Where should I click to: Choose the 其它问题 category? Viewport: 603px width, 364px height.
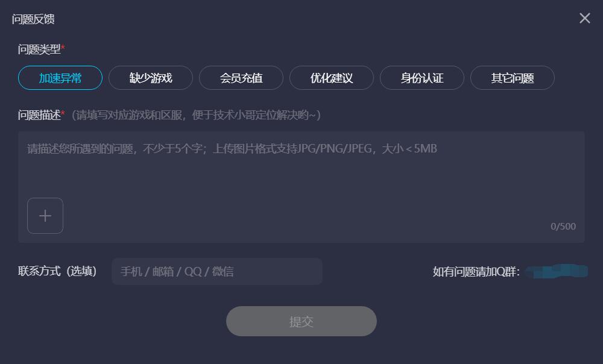(512, 78)
